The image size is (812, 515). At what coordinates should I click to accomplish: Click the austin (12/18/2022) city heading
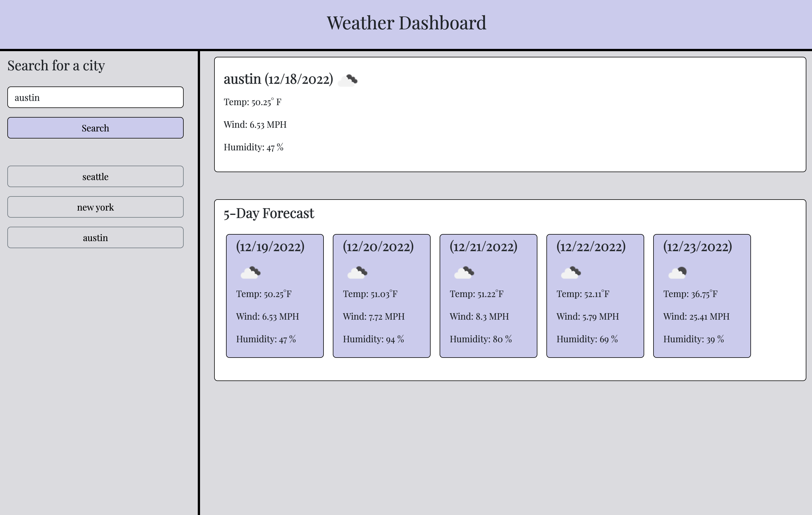pyautogui.click(x=278, y=79)
